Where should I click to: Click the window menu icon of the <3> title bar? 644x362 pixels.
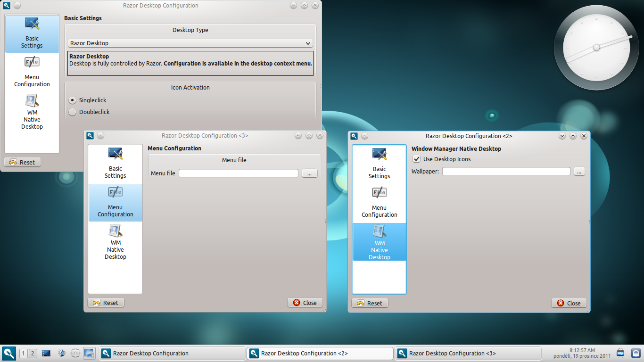[x=90, y=135]
